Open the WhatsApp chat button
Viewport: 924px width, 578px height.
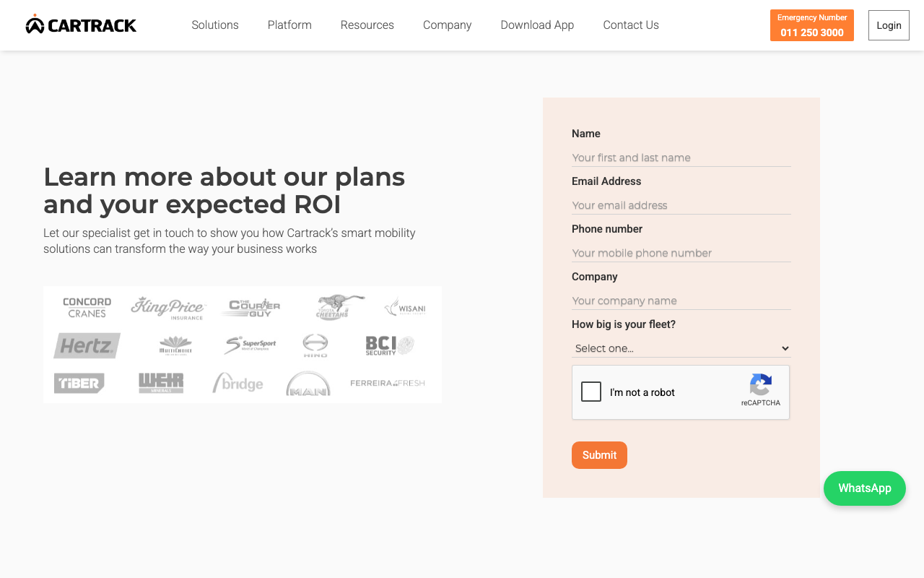click(865, 488)
